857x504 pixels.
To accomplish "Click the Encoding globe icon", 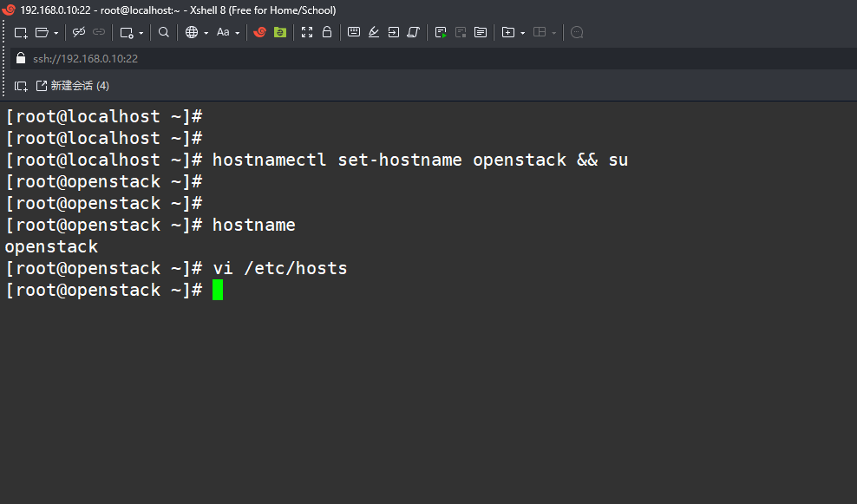I will click(x=192, y=32).
